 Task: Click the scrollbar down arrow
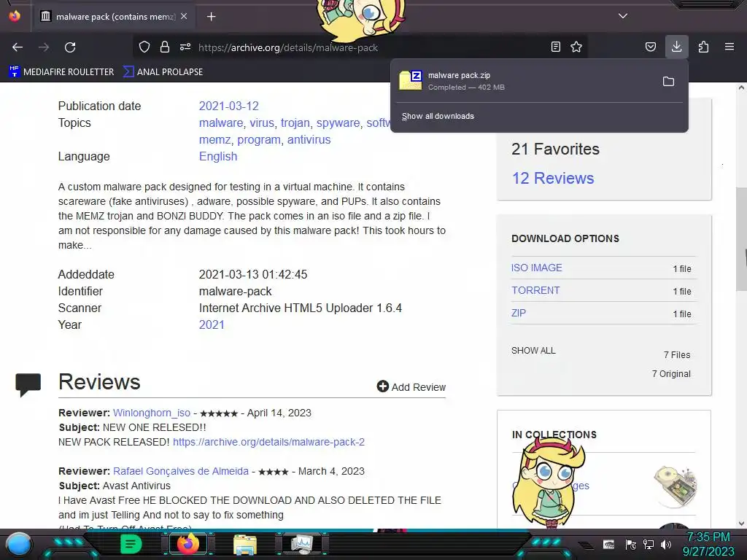point(741,524)
